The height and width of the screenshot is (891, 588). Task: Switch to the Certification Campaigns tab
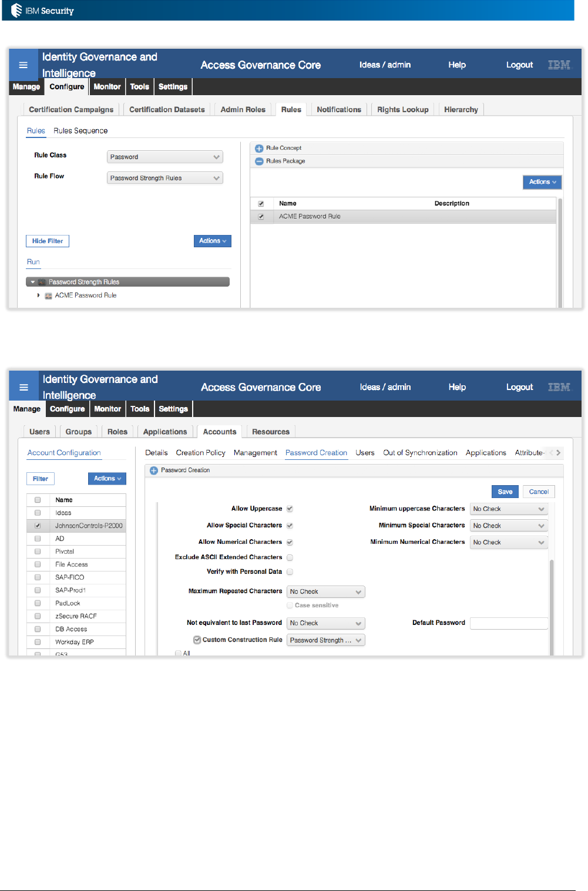coord(71,110)
